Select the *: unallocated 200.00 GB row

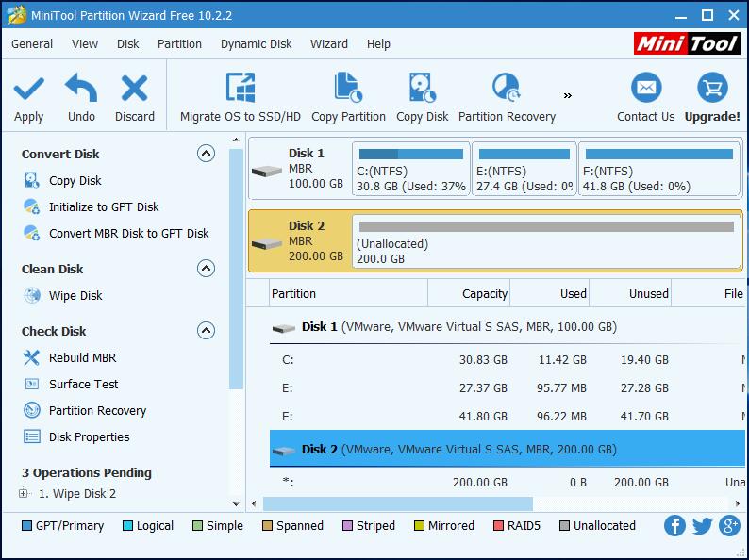point(508,482)
